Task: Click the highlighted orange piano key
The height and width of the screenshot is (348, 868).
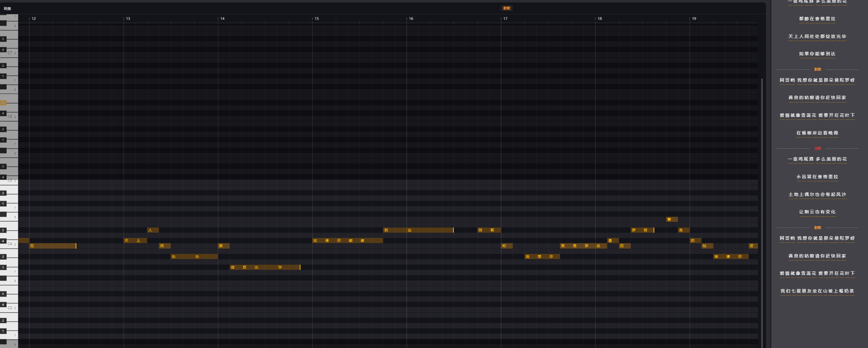Action: (3, 103)
